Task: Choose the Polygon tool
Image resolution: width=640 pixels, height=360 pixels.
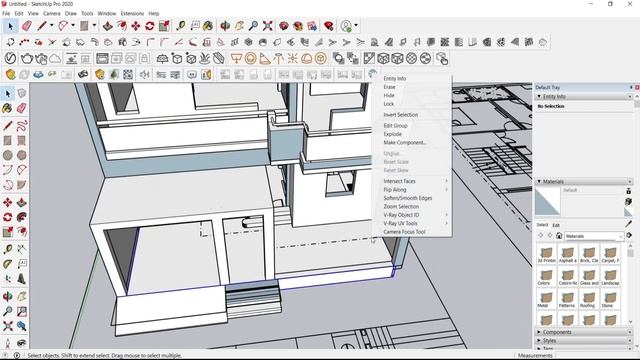Action: (22, 155)
